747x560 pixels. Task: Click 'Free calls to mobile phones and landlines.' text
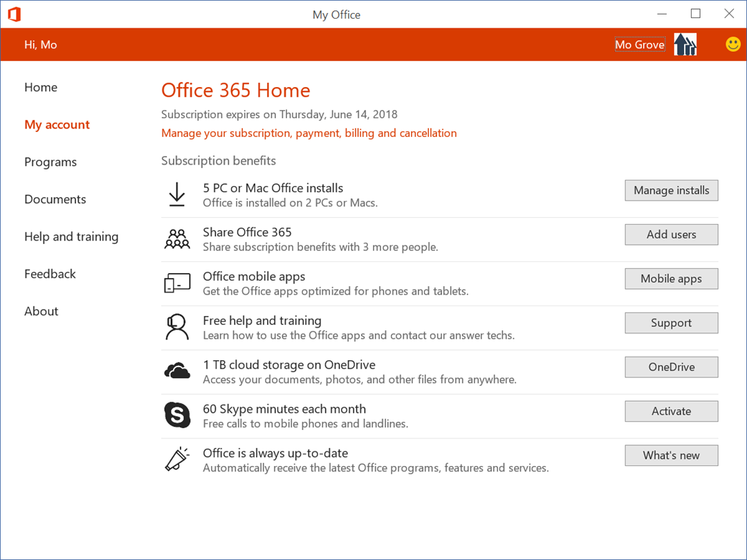point(306,424)
